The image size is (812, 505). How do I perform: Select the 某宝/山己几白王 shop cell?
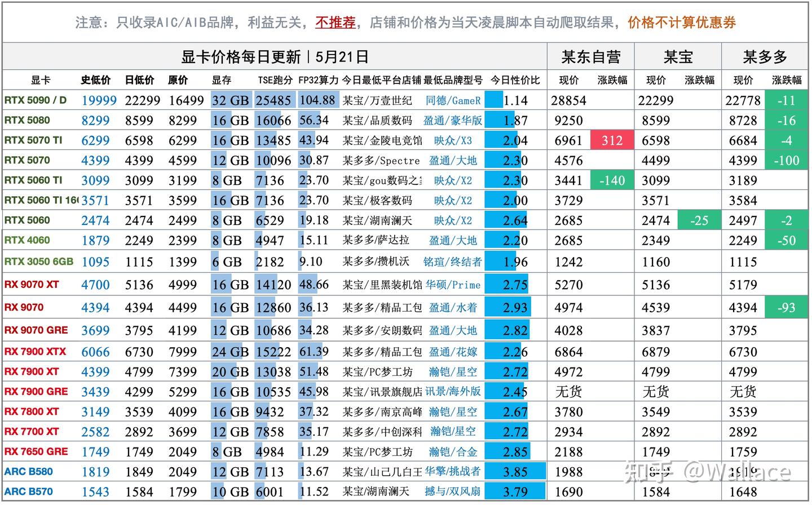pyautogui.click(x=382, y=471)
